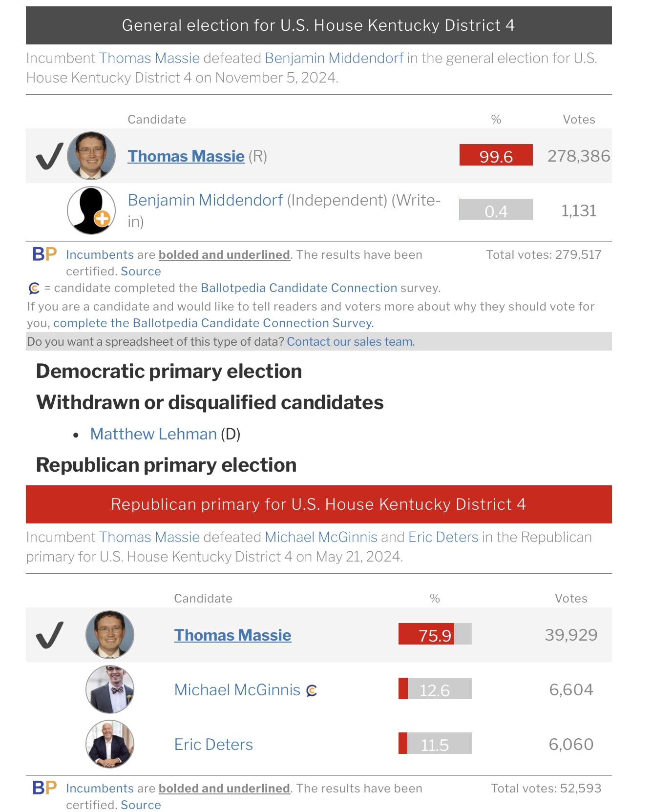Click the Candidate Connection icon in the survey legend

click(x=34, y=289)
